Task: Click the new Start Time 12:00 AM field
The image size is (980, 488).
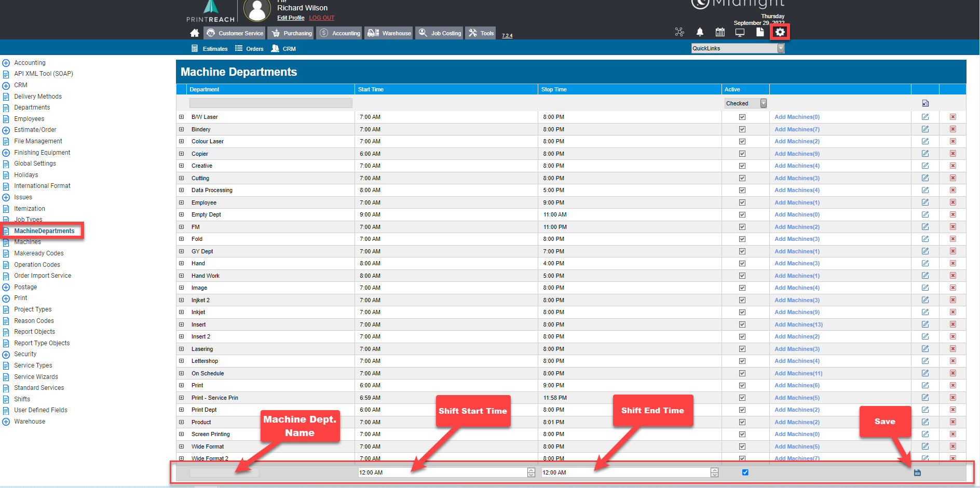Action: click(x=443, y=472)
